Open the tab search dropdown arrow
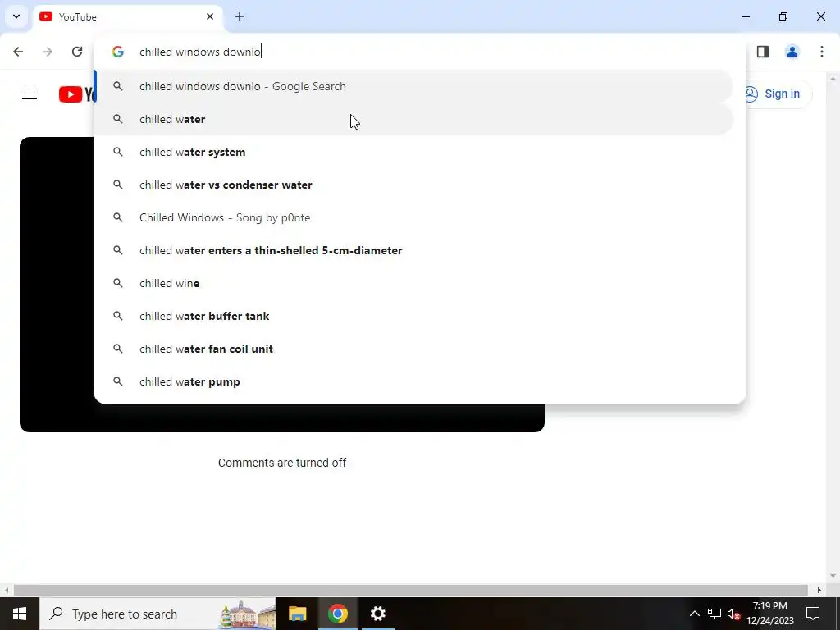Screen dimensions: 840x630 coord(16,16)
